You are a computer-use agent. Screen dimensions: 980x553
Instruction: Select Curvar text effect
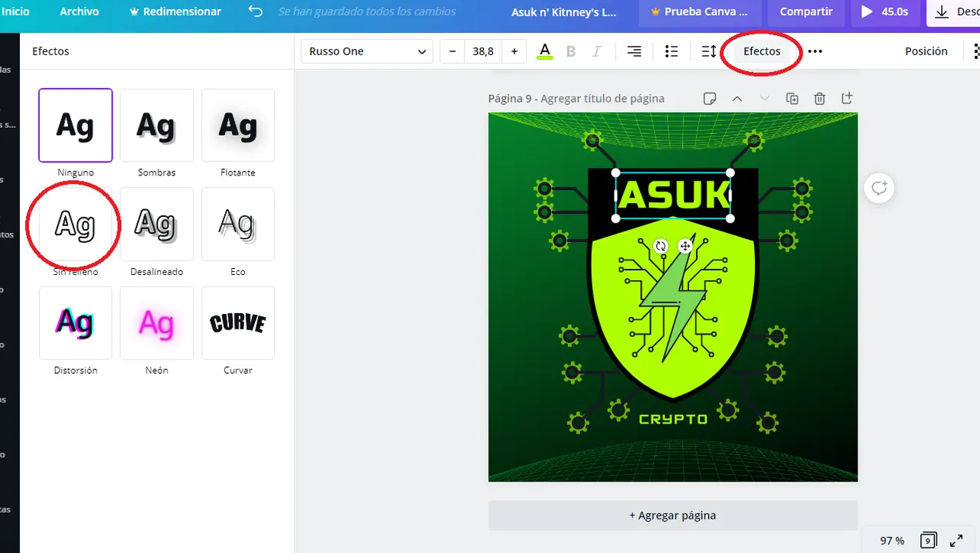[x=237, y=323]
